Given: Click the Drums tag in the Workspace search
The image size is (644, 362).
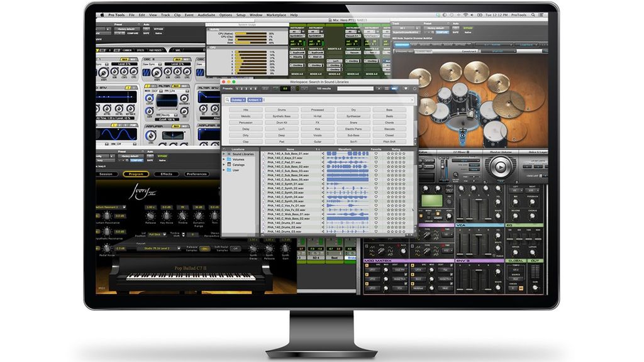Looking at the screenshot, I should click(282, 109).
